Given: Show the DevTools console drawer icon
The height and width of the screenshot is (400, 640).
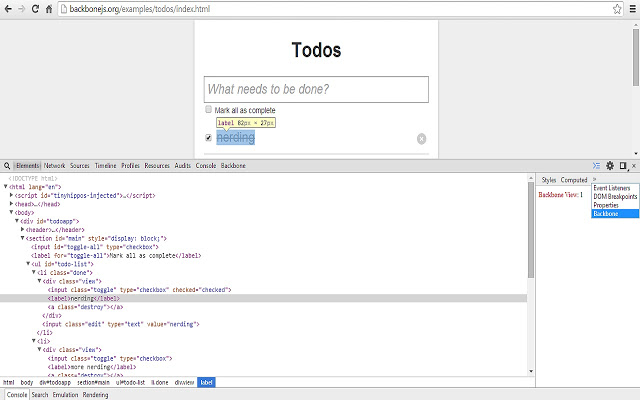Looking at the screenshot, I should [596, 166].
